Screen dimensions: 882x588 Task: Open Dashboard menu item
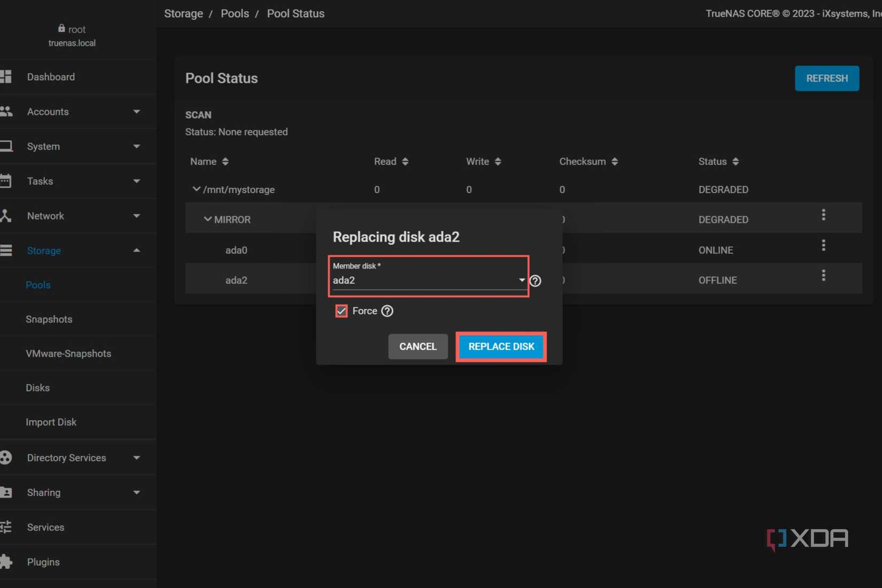pos(51,77)
